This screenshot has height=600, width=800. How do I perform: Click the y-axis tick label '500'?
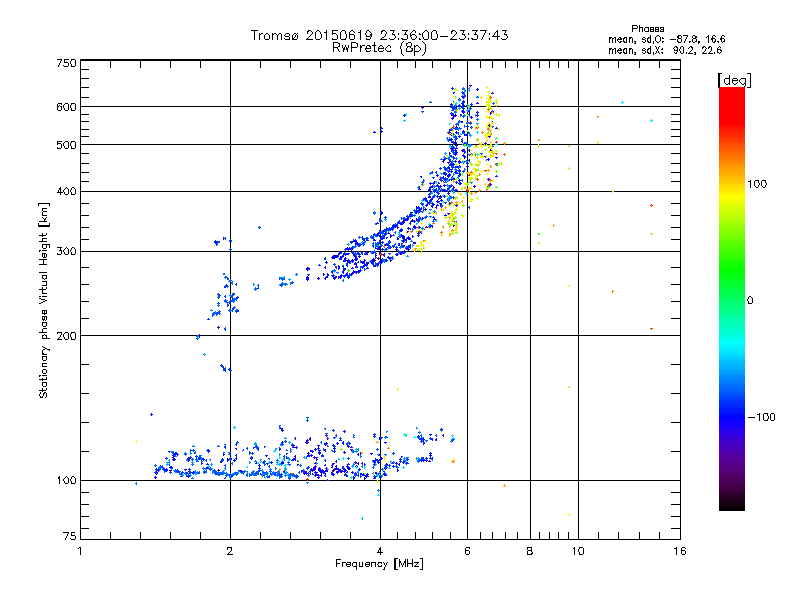[x=66, y=145]
